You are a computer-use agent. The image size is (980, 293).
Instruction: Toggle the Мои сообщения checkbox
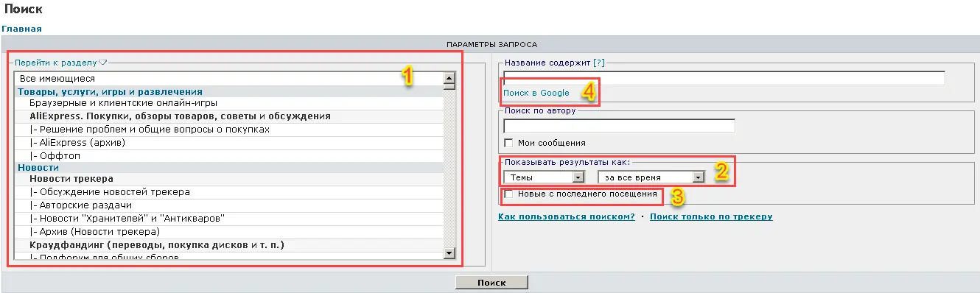coord(508,143)
